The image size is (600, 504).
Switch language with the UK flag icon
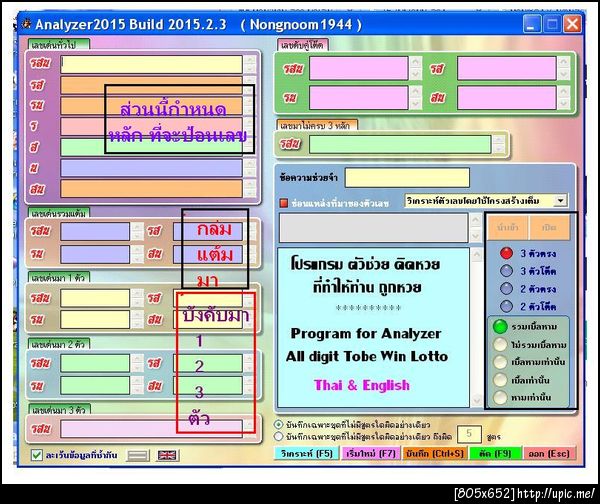[167, 455]
